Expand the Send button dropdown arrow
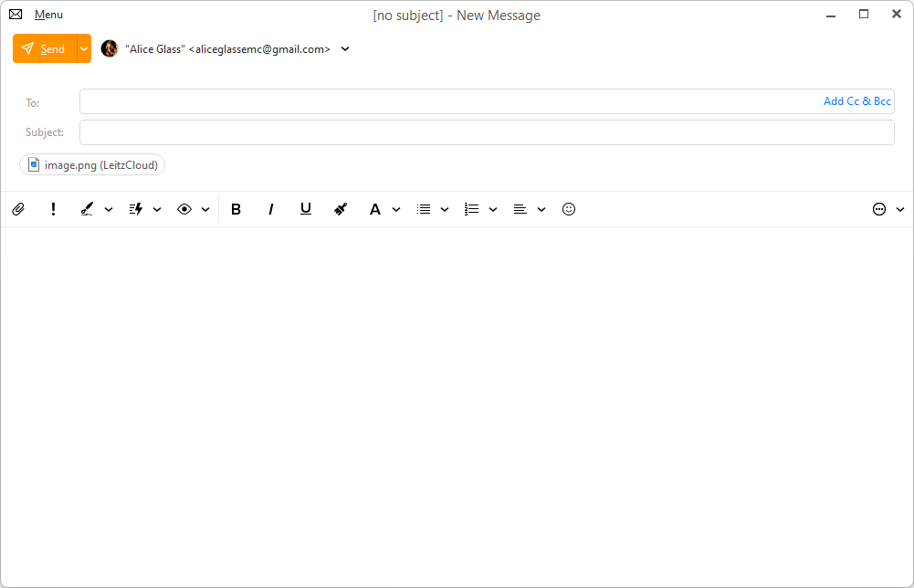 (x=84, y=49)
